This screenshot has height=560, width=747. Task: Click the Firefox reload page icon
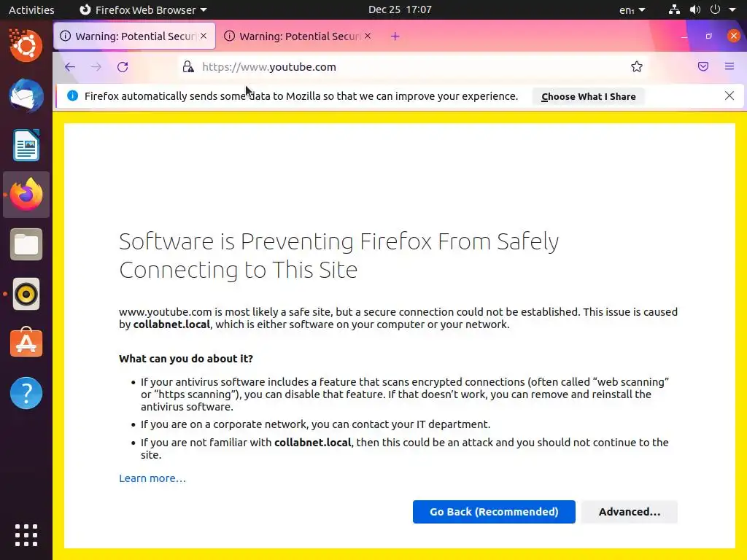coord(123,67)
